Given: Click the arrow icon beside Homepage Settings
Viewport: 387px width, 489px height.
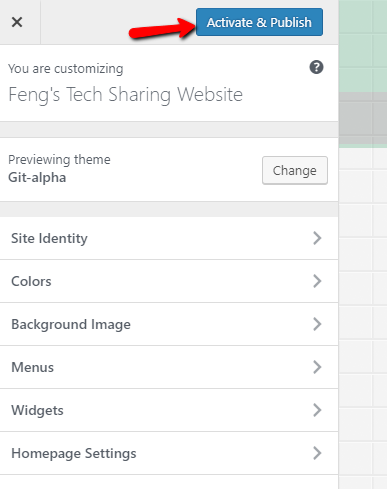Looking at the screenshot, I should click(317, 453).
